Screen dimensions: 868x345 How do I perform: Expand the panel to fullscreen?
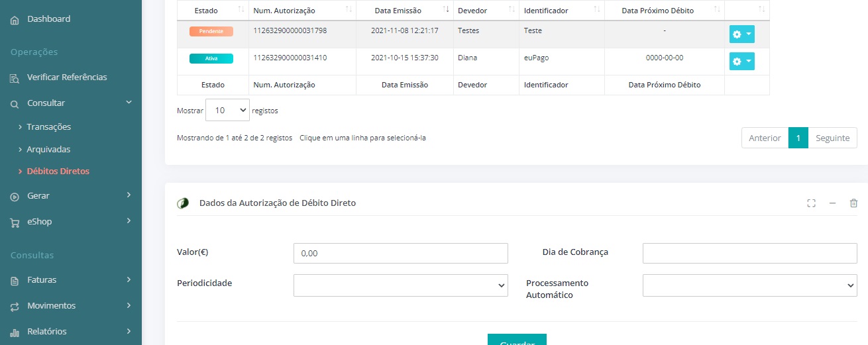(x=811, y=203)
